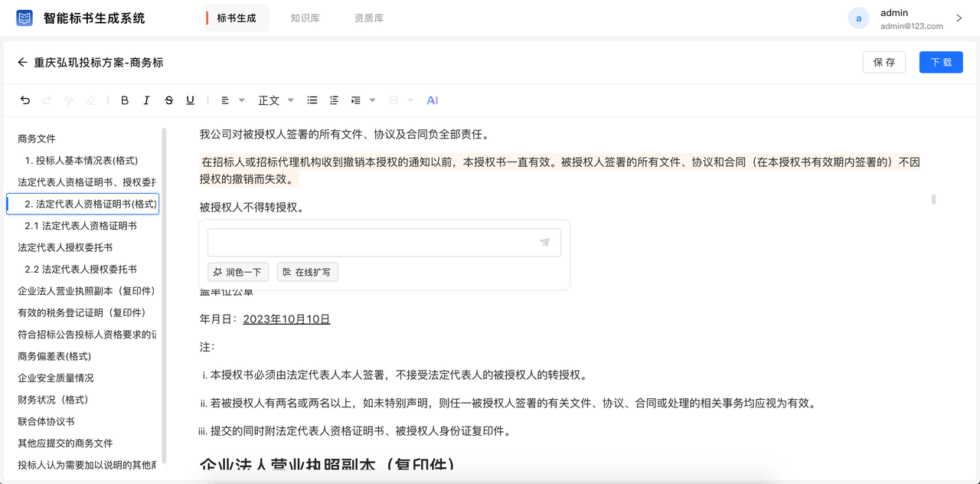
Task: Select 2. 法定代表人资格证明书(格式) outline item
Action: point(83,204)
